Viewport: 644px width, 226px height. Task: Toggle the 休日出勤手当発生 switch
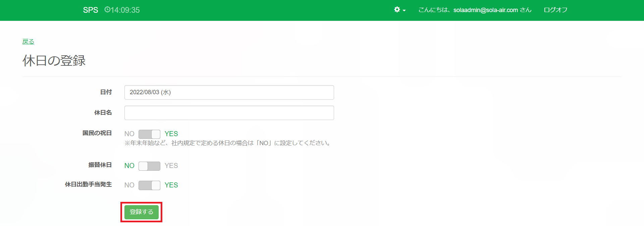149,185
